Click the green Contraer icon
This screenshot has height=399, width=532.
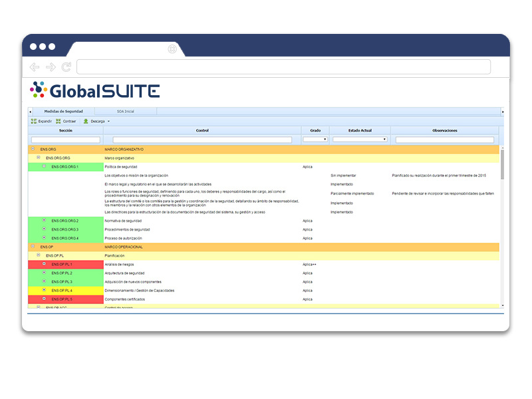click(x=57, y=120)
